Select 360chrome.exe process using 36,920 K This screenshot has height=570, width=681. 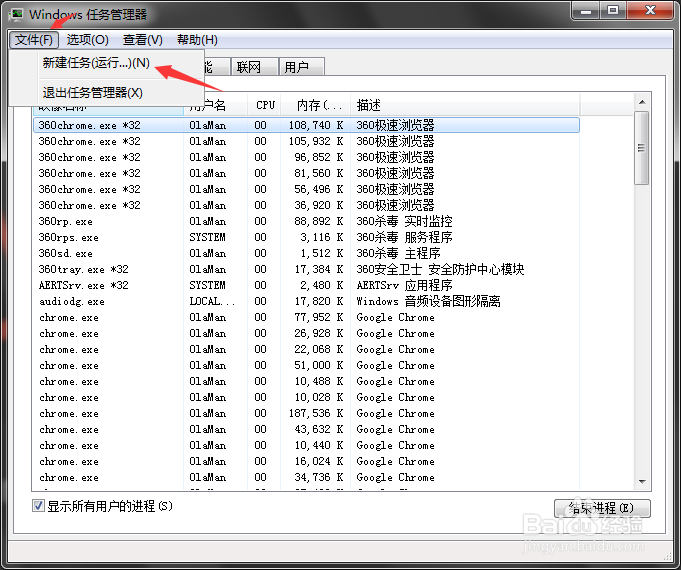[306, 205]
